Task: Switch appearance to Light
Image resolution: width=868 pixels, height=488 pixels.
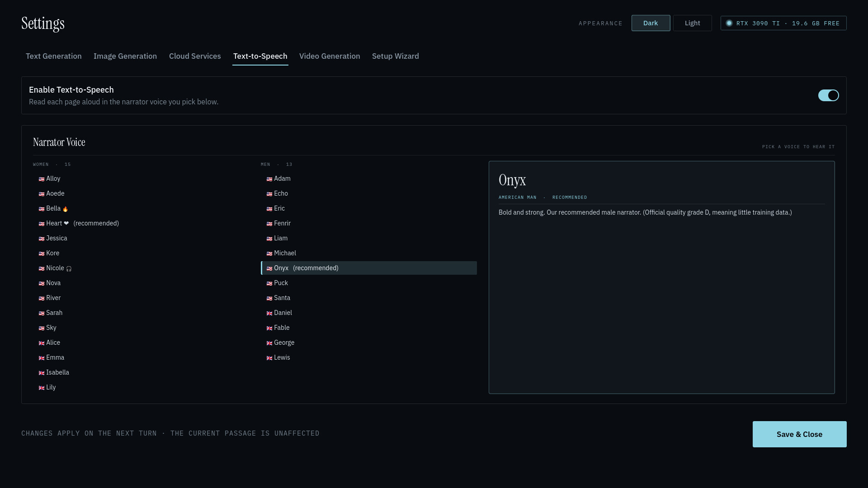Action: tap(692, 23)
